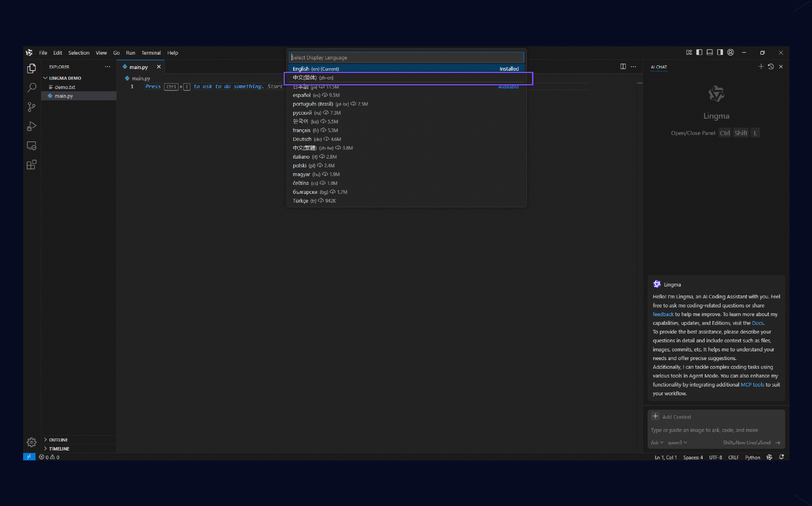Image resolution: width=812 pixels, height=506 pixels.
Task: Toggle the secondary side bar
Action: pyautogui.click(x=719, y=52)
